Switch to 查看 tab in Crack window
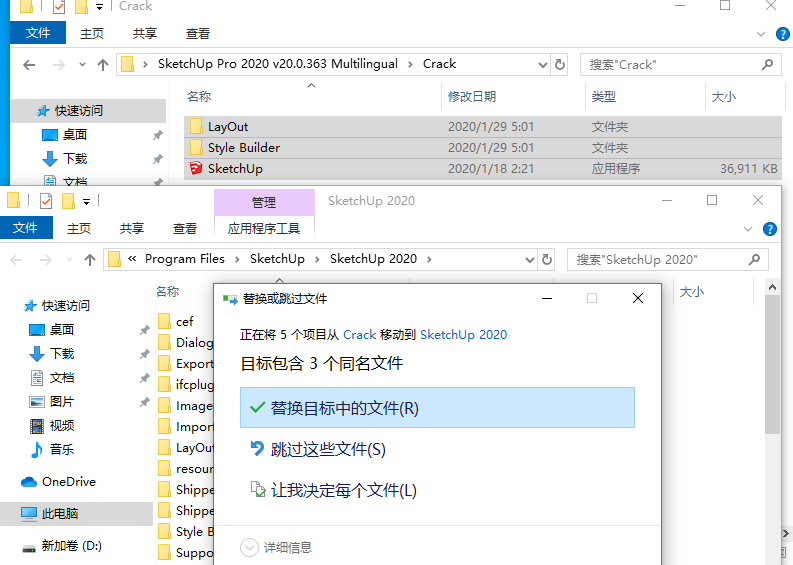 pos(198,33)
